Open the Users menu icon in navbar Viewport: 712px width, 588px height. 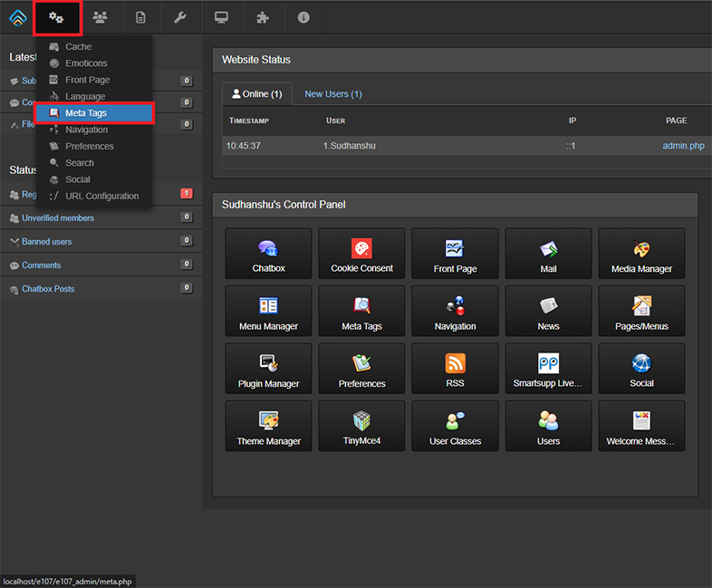[x=100, y=17]
